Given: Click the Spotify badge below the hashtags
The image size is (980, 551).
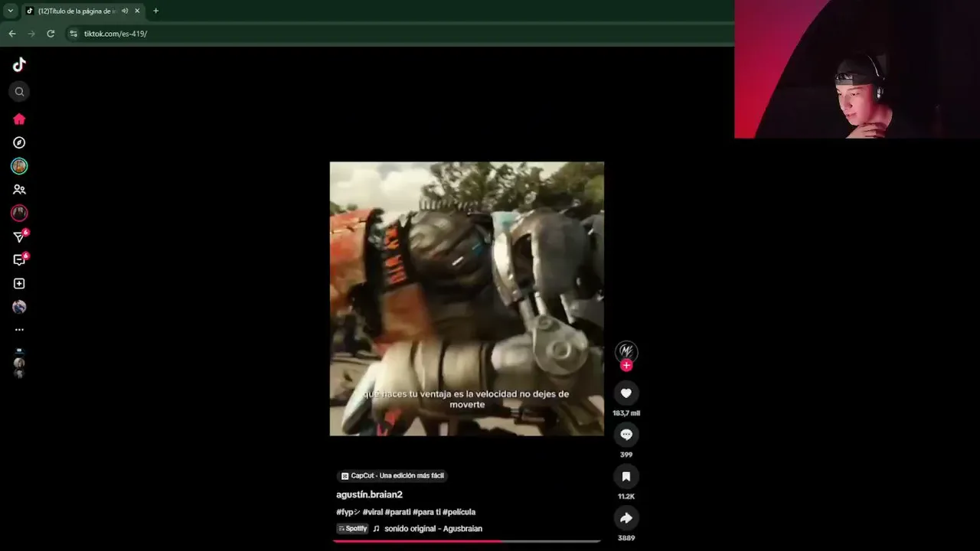Looking at the screenshot, I should [x=353, y=529].
